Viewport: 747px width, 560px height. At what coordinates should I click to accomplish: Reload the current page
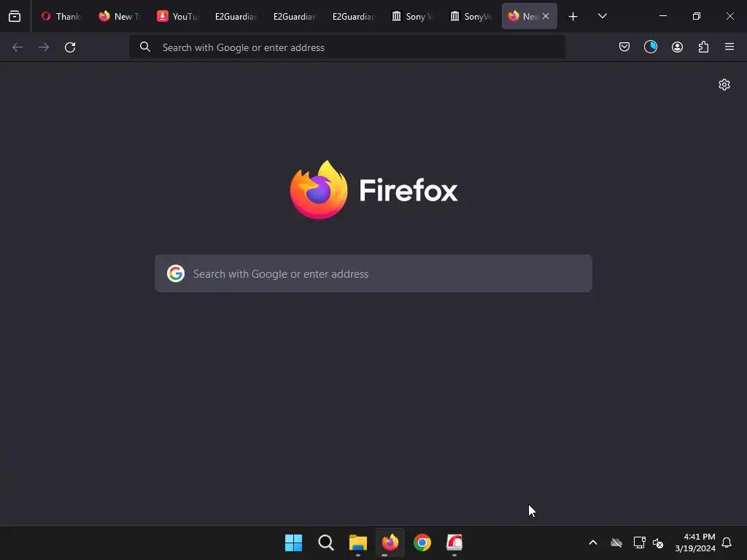point(70,47)
